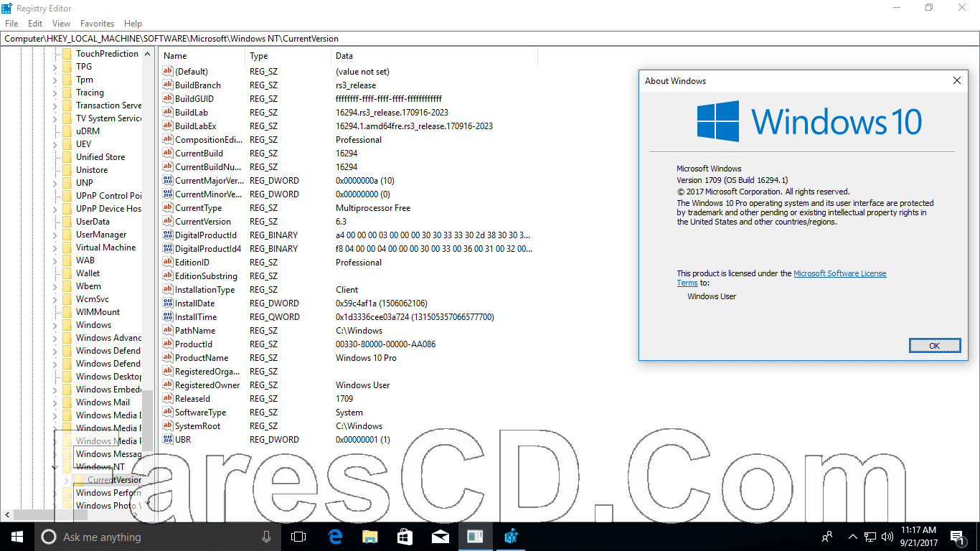Open the Favorites menu
Image resolution: width=980 pixels, height=551 pixels.
point(97,24)
